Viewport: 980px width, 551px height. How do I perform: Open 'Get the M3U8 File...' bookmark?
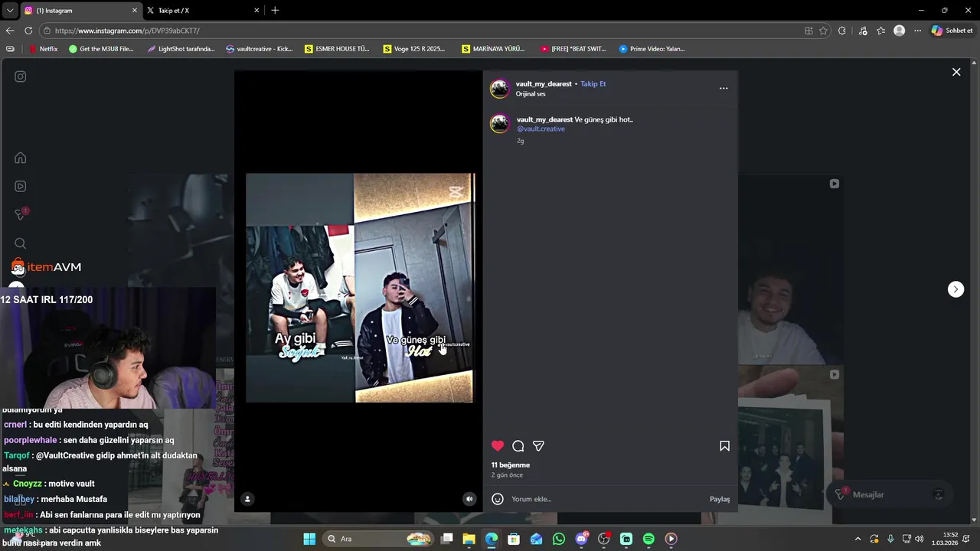(x=101, y=49)
